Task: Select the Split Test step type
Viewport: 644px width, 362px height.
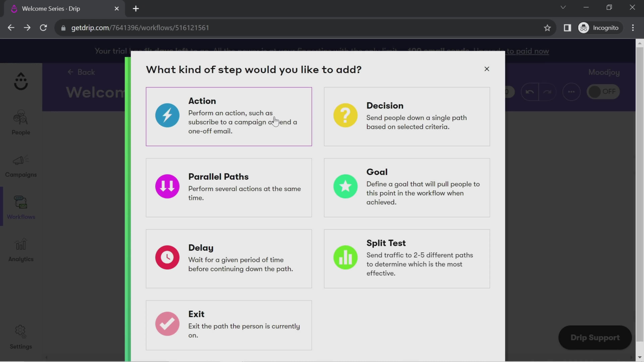Action: (407, 258)
